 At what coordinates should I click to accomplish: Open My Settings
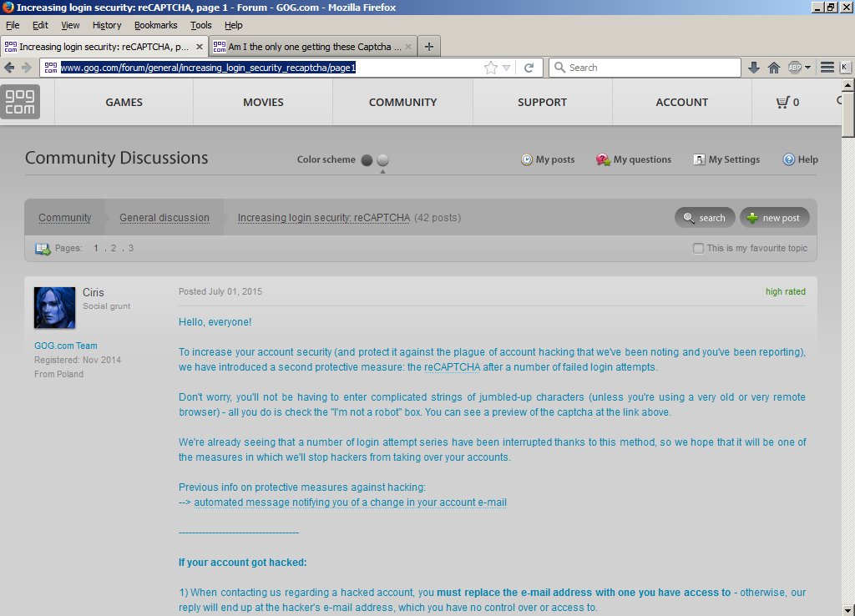[726, 159]
